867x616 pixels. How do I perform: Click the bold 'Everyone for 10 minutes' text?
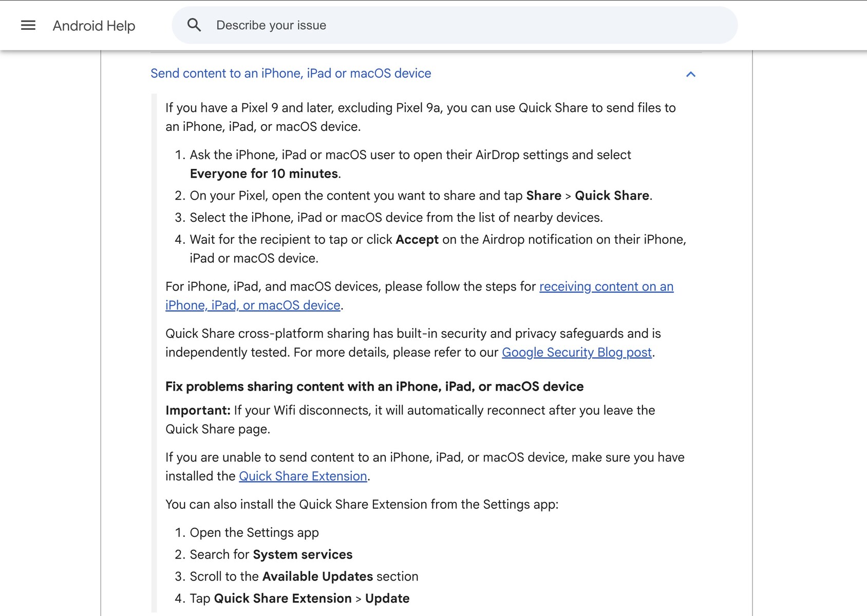[264, 174]
